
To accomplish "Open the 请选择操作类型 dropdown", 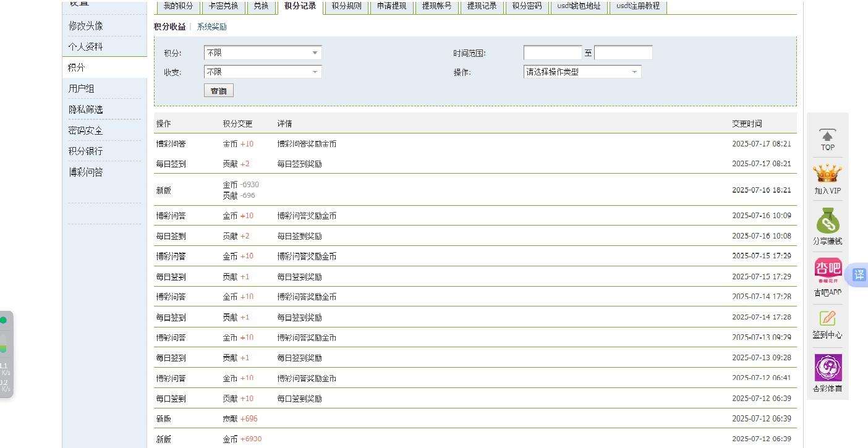I will click(x=582, y=72).
